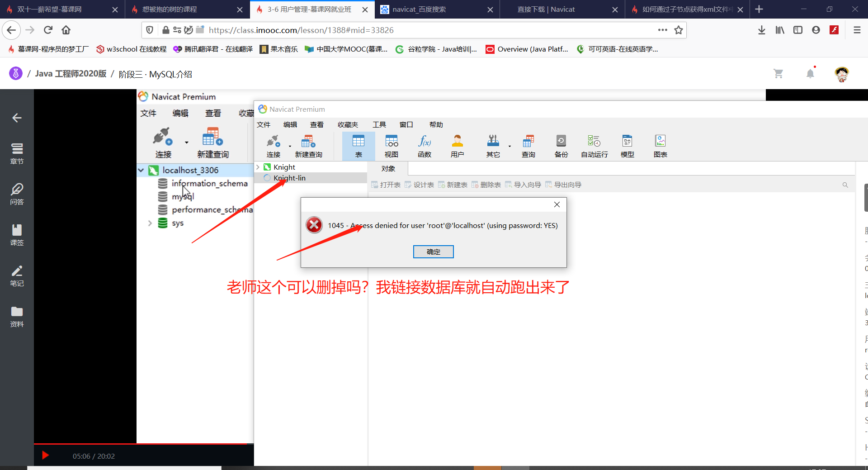Click the 连接 (Connection) icon in Navicat
868x470 pixels.
273,145
